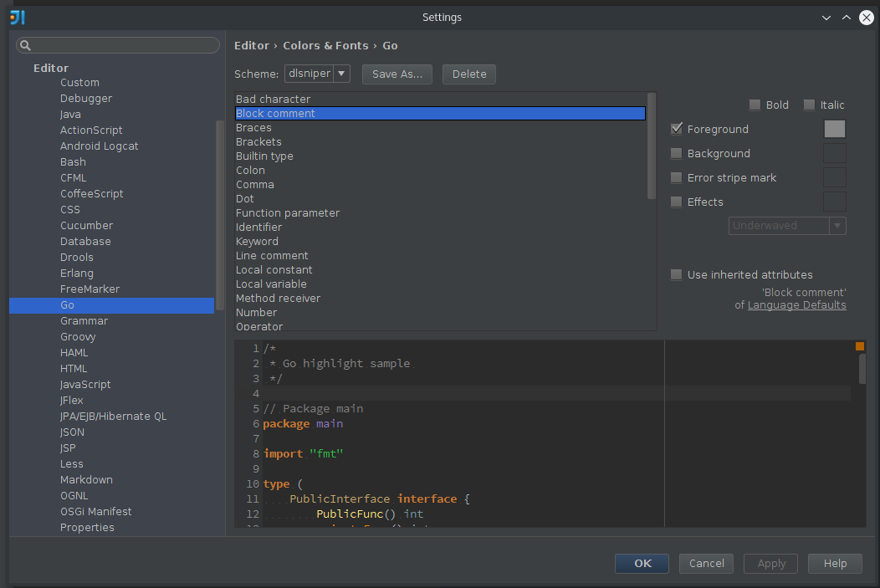Click the Foreground color swatch

(x=834, y=129)
